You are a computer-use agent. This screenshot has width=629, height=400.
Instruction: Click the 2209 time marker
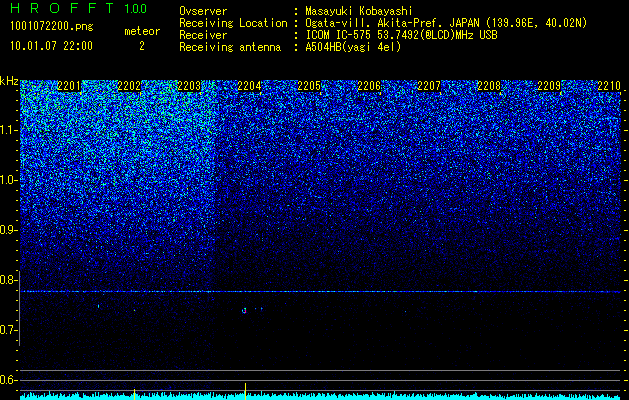click(549, 86)
